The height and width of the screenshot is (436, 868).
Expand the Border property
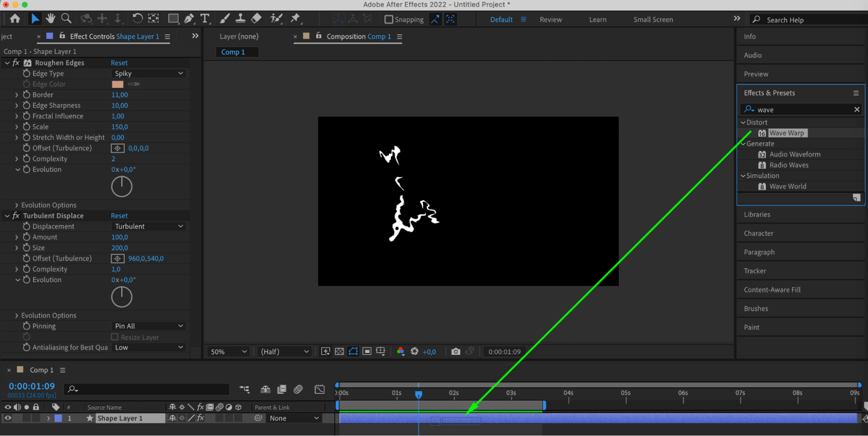(x=17, y=95)
